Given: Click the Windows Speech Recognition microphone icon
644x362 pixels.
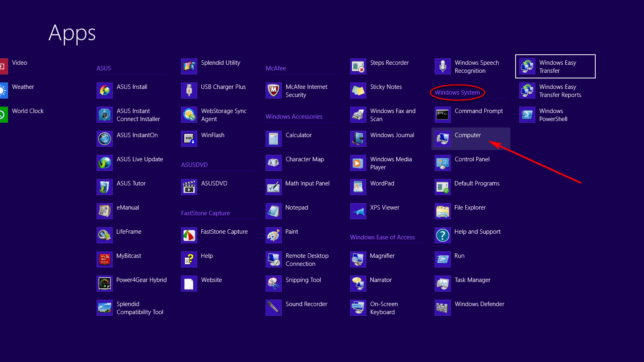Looking at the screenshot, I should [443, 66].
